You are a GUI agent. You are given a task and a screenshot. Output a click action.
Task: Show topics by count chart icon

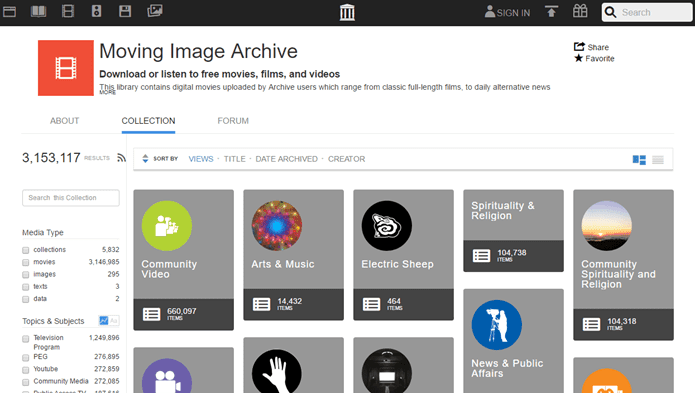pyautogui.click(x=104, y=320)
